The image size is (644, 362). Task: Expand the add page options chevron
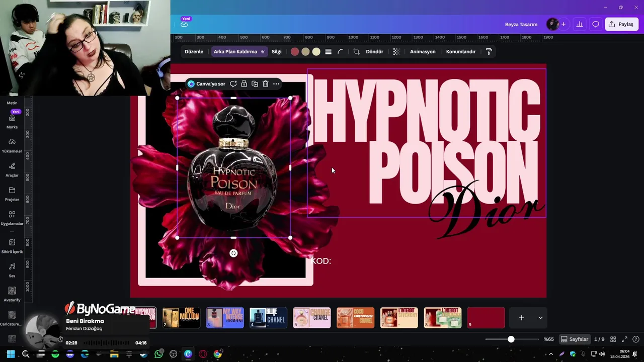coord(540,318)
